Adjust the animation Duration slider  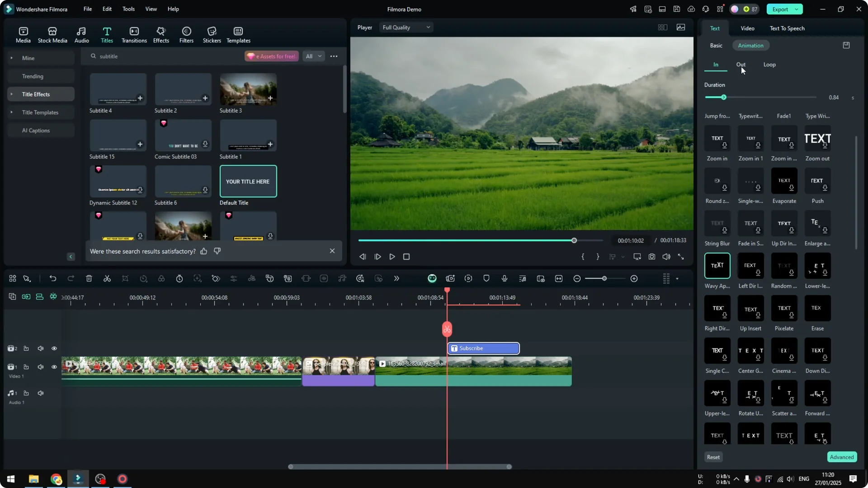click(x=724, y=97)
